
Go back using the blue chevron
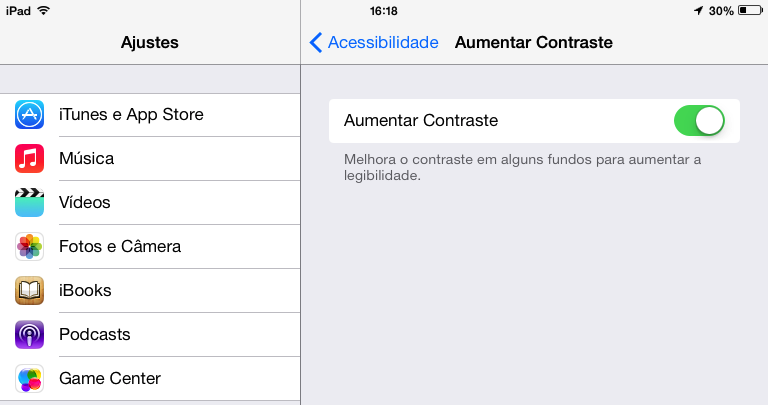click(316, 43)
